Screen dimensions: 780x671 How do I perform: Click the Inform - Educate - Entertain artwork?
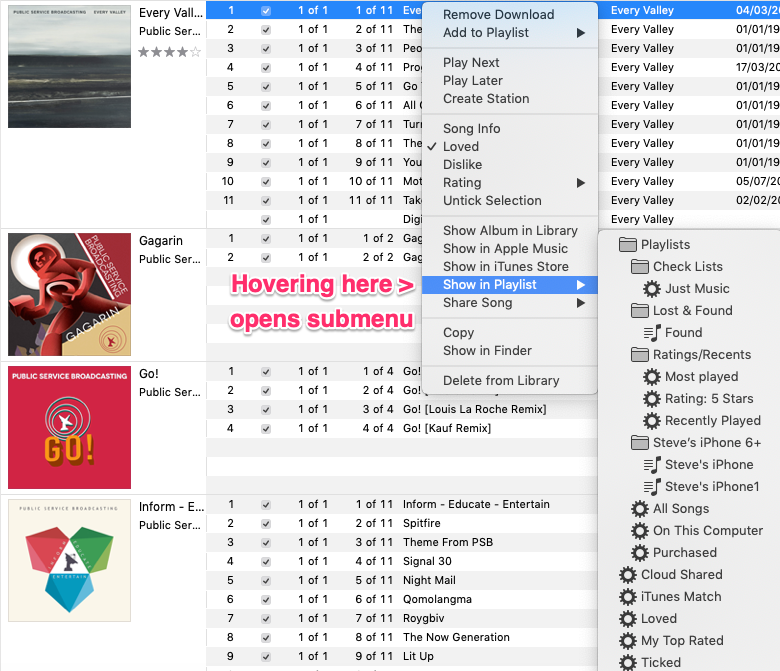70,561
